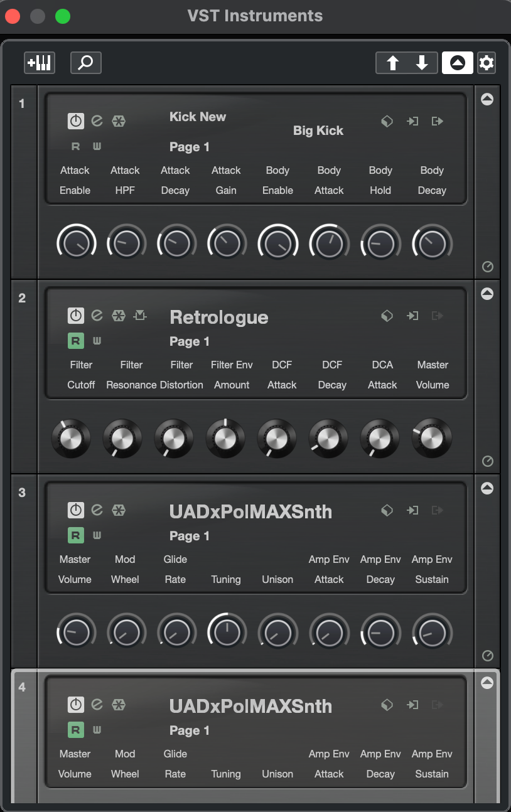Viewport: 511px width, 812px height.
Task: Click the Big Kick preset name
Action: click(318, 131)
